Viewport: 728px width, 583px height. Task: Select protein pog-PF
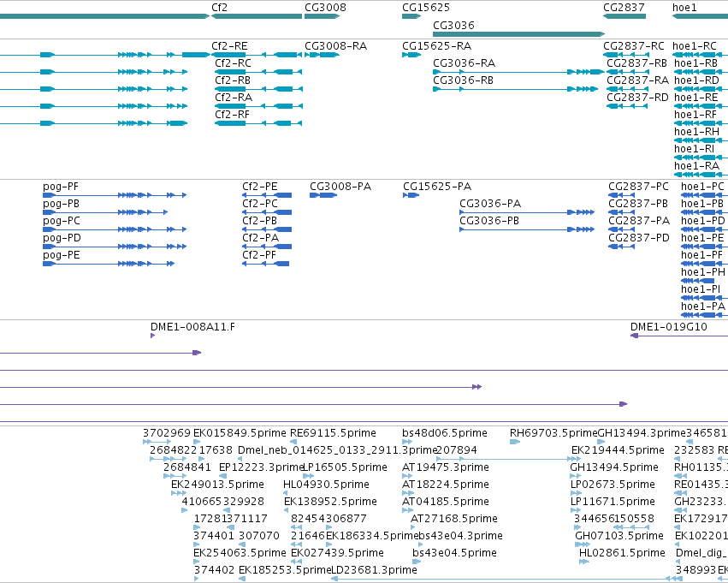pyautogui.click(x=115, y=195)
